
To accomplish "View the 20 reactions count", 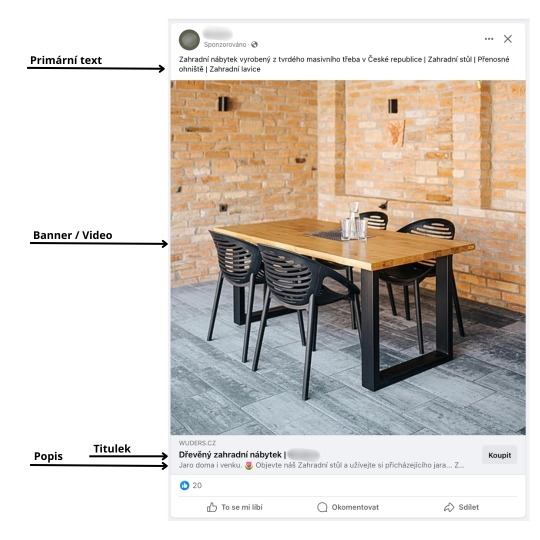I will tap(197, 485).
